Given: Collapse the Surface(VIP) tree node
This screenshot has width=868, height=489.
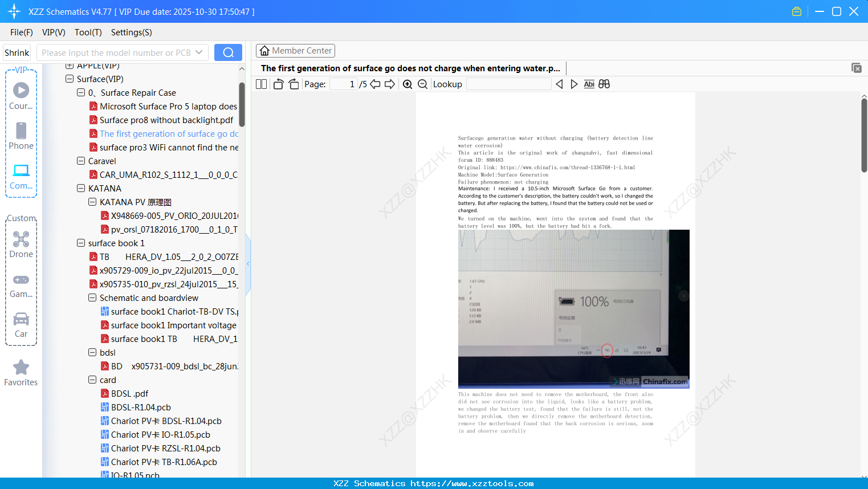Looking at the screenshot, I should click(70, 79).
